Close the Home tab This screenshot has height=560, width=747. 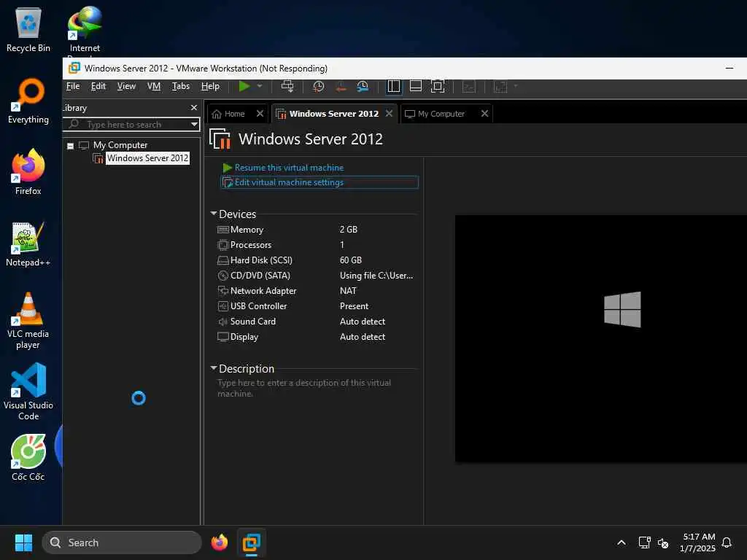click(260, 113)
